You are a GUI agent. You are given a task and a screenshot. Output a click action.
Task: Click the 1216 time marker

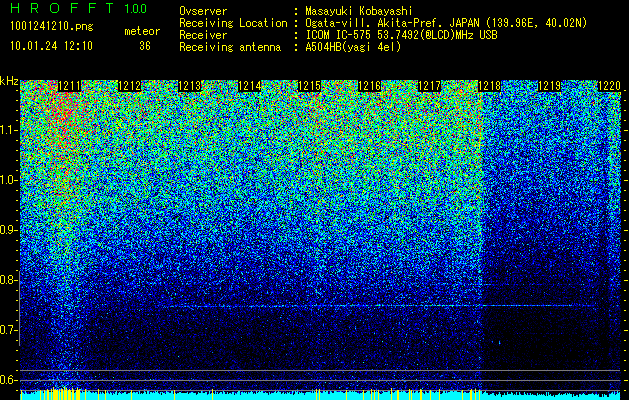369,86
